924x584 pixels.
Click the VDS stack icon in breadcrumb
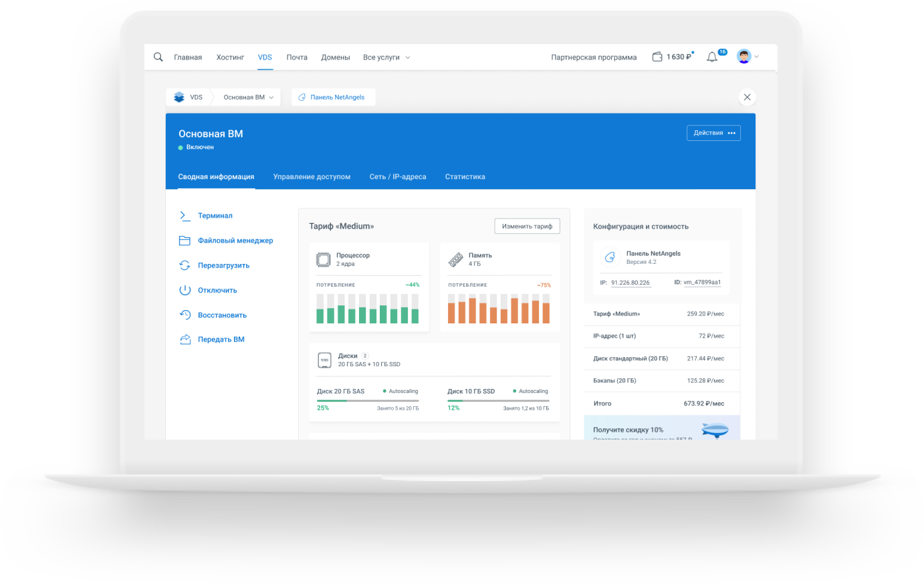[179, 97]
